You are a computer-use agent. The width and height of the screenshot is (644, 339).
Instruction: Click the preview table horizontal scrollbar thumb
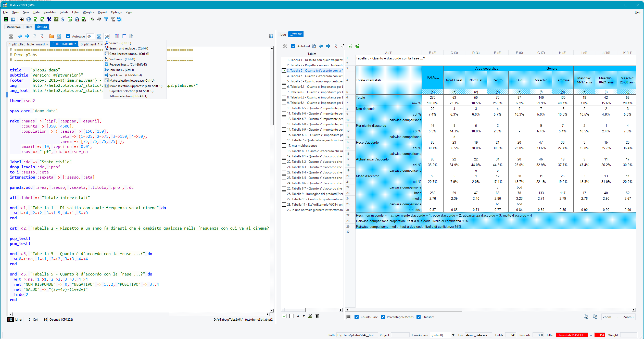[x=406, y=309]
